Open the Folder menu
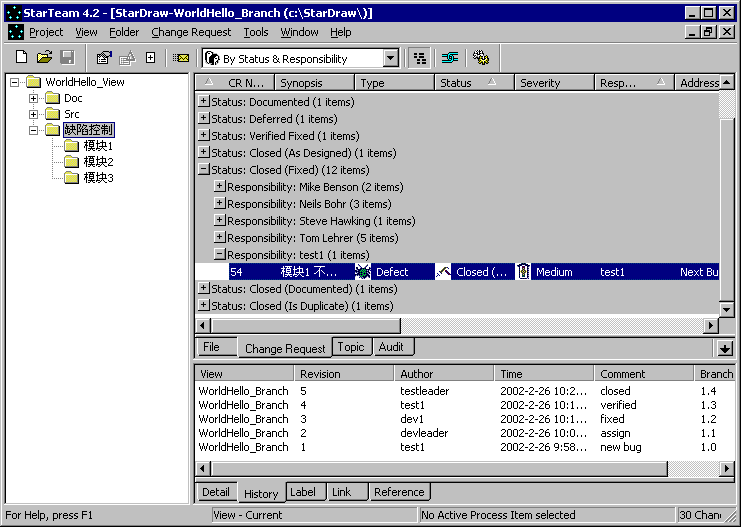This screenshot has width=741, height=527. click(124, 32)
